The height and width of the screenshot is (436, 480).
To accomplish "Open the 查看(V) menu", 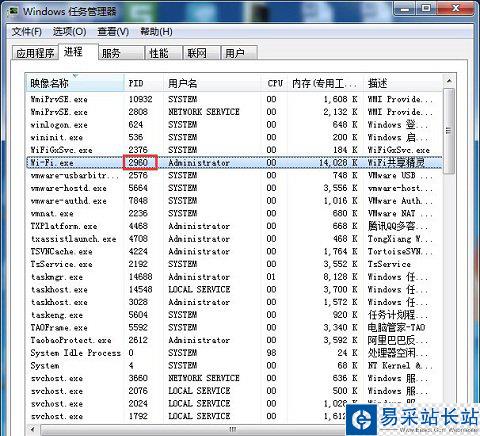I will (x=113, y=32).
